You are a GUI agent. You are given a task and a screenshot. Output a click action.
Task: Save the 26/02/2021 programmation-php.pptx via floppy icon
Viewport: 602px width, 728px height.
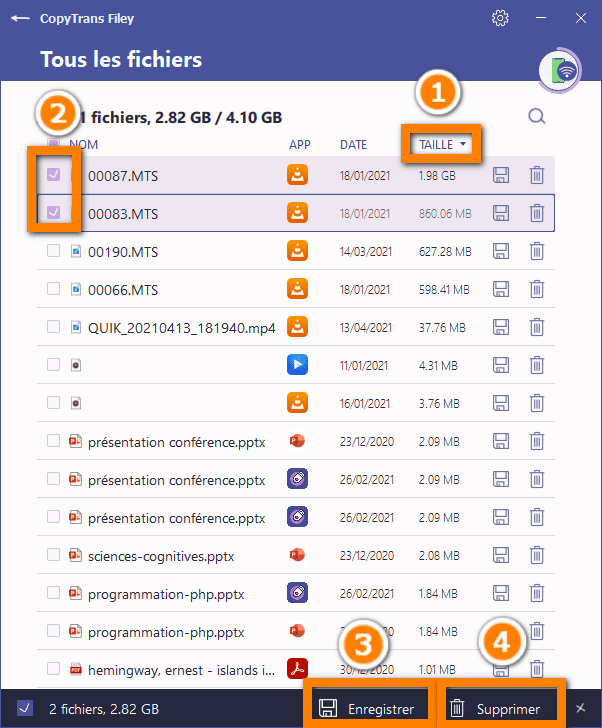point(501,593)
